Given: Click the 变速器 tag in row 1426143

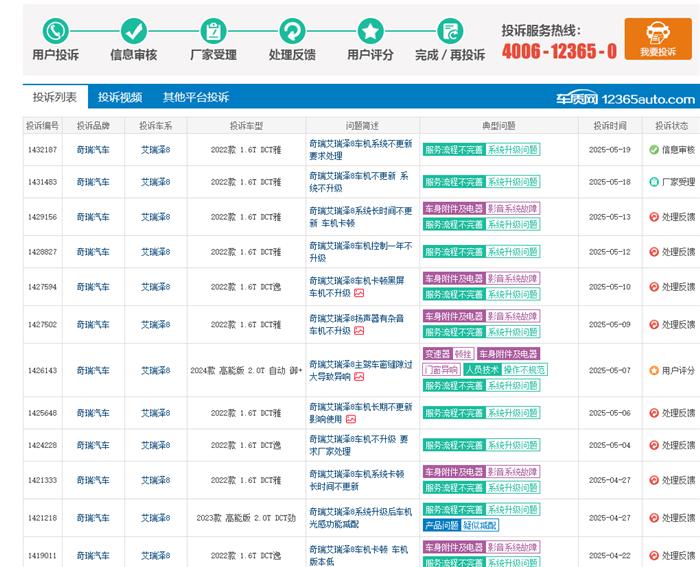Looking at the screenshot, I should click(437, 354).
